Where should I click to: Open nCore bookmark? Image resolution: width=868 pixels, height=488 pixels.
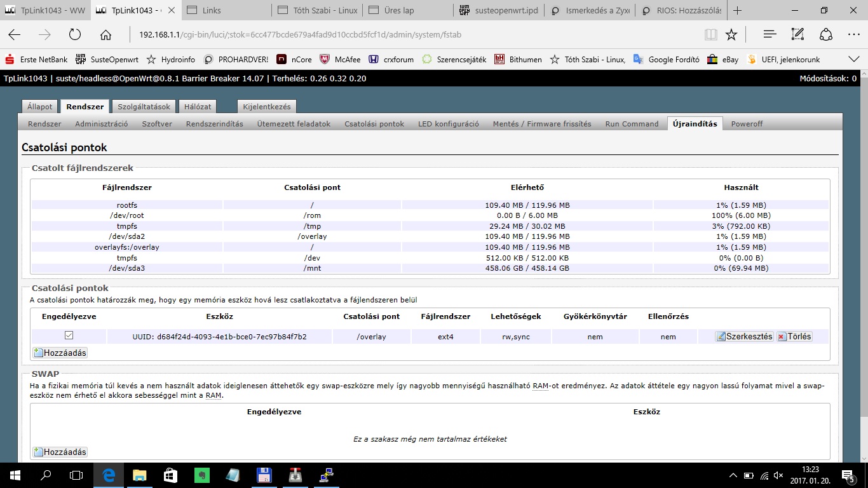click(x=294, y=60)
